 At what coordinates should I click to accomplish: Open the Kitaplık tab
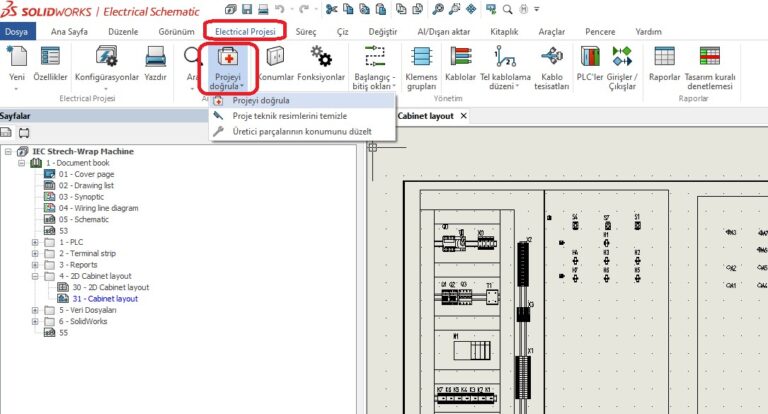click(503, 31)
